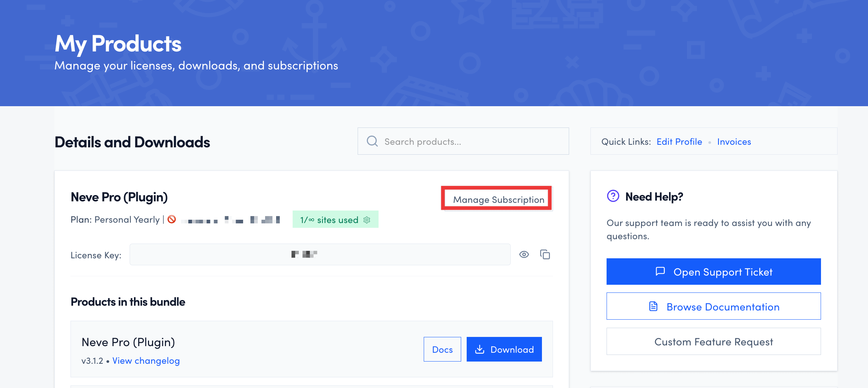The height and width of the screenshot is (388, 868).
Task: Click the speech bubble icon on the support button
Action: tap(660, 272)
